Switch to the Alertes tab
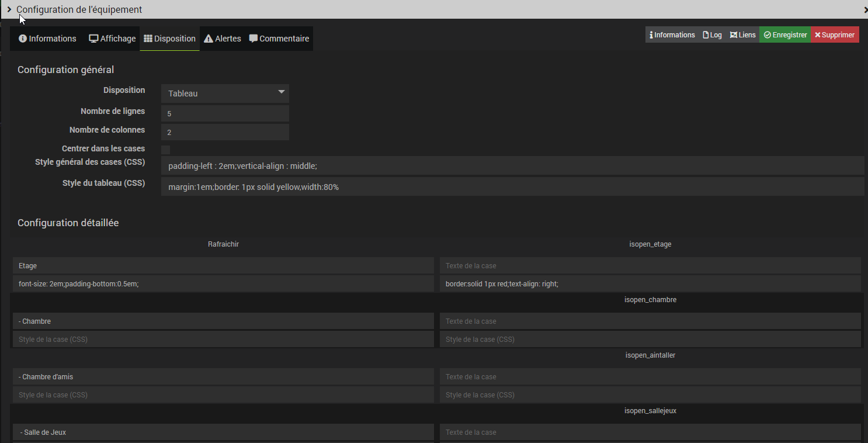Screen dimensions: 868x443 click(x=223, y=39)
